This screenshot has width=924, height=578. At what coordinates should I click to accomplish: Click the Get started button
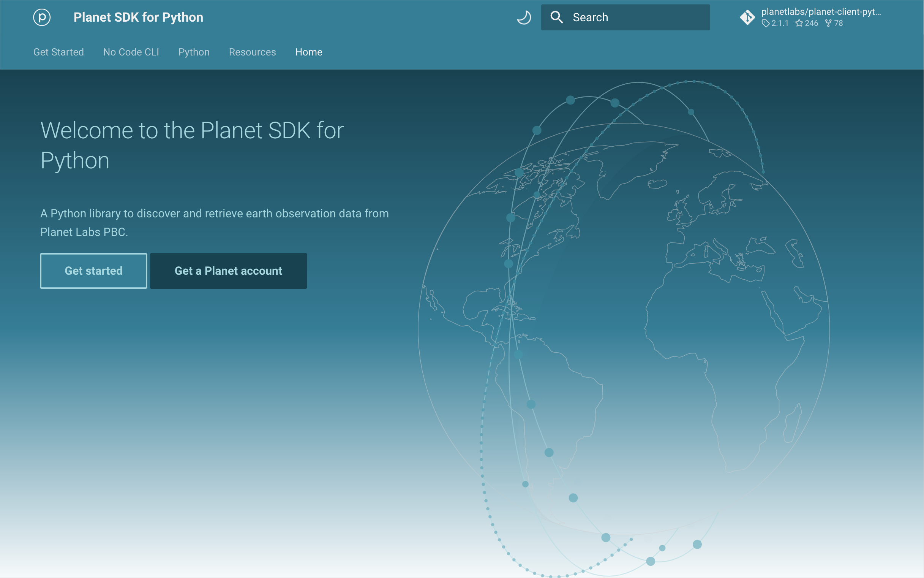click(x=93, y=270)
